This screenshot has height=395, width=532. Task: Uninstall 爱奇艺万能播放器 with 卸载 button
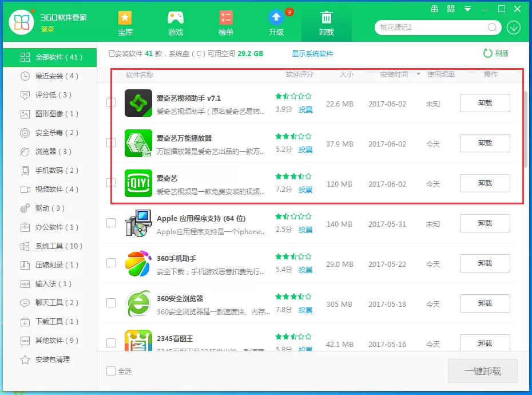tap(485, 143)
